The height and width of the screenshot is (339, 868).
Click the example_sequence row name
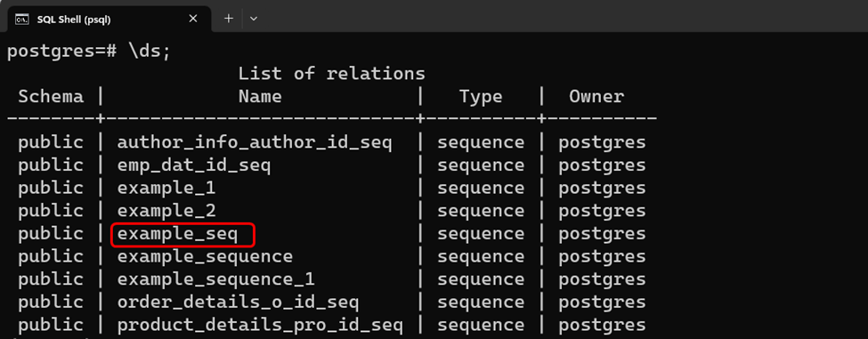click(205, 257)
